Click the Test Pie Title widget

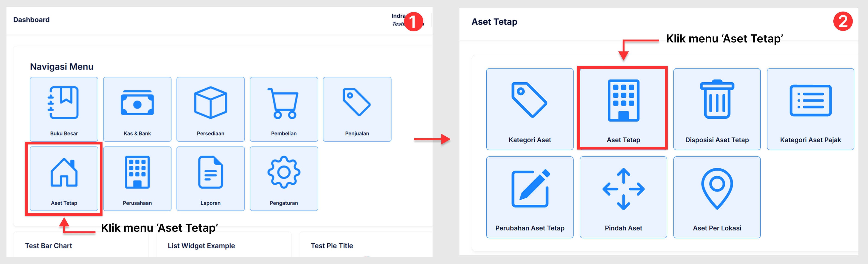pos(332,246)
